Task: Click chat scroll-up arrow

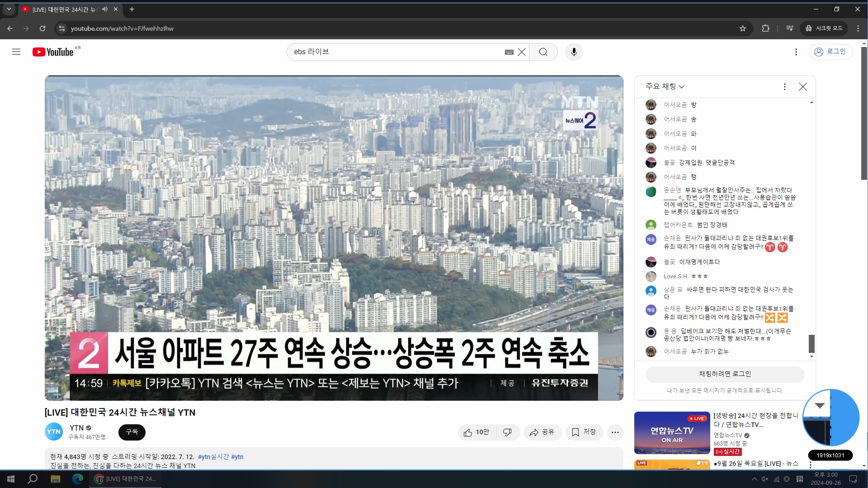Action: click(812, 103)
